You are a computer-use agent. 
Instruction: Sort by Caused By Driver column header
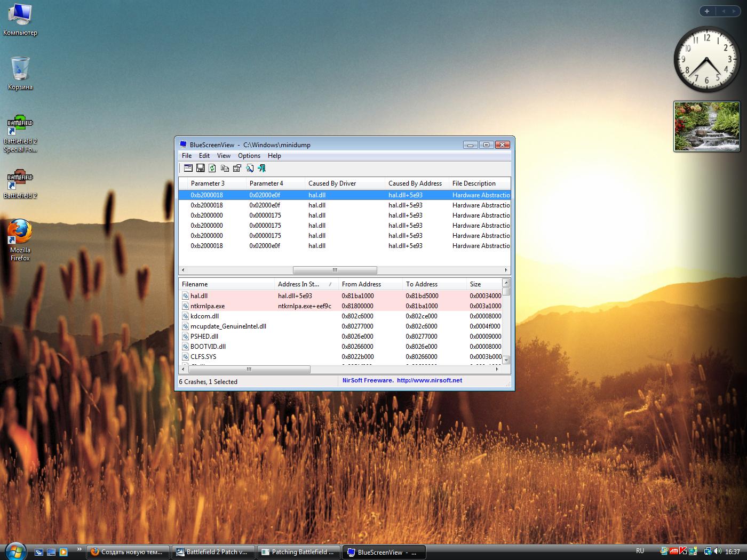332,183
